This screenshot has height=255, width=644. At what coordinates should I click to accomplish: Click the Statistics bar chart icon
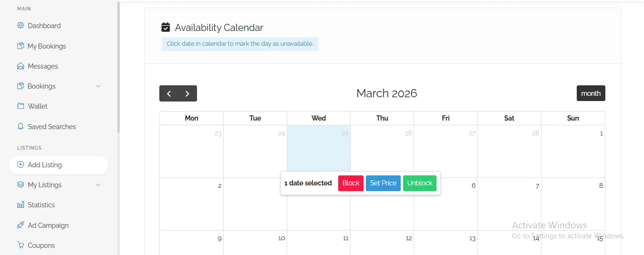coord(21,205)
